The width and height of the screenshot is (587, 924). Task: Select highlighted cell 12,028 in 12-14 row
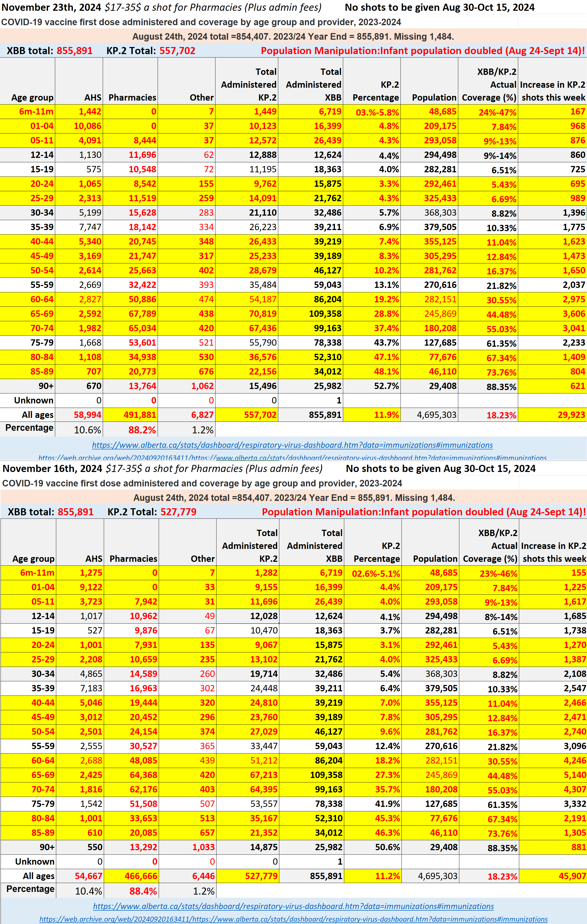point(248,616)
